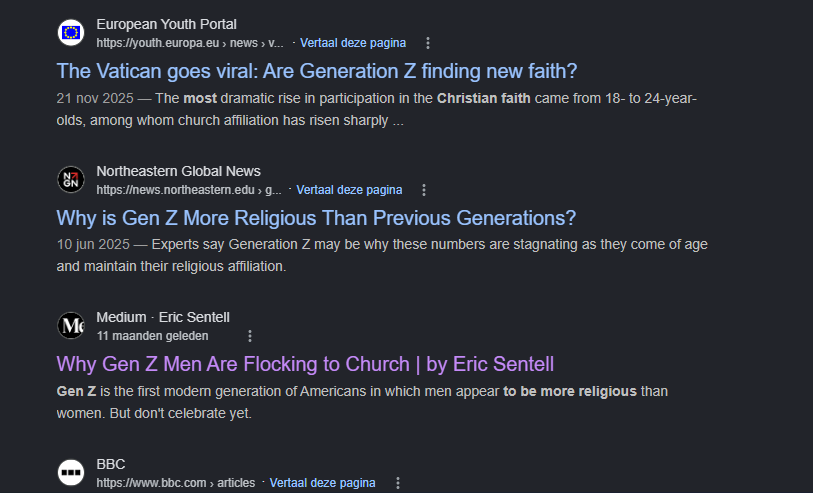
Task: Open three-dot menu for European Youth Portal result
Action: click(428, 43)
